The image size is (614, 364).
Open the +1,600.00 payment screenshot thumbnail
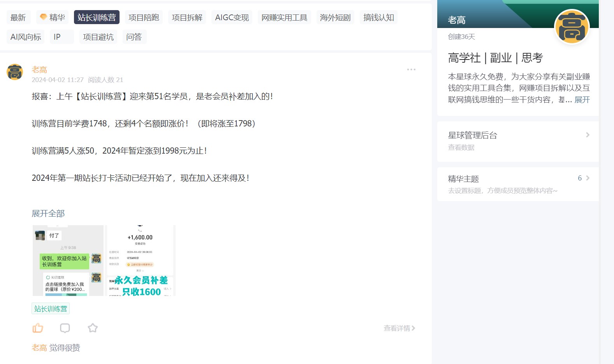(141, 261)
